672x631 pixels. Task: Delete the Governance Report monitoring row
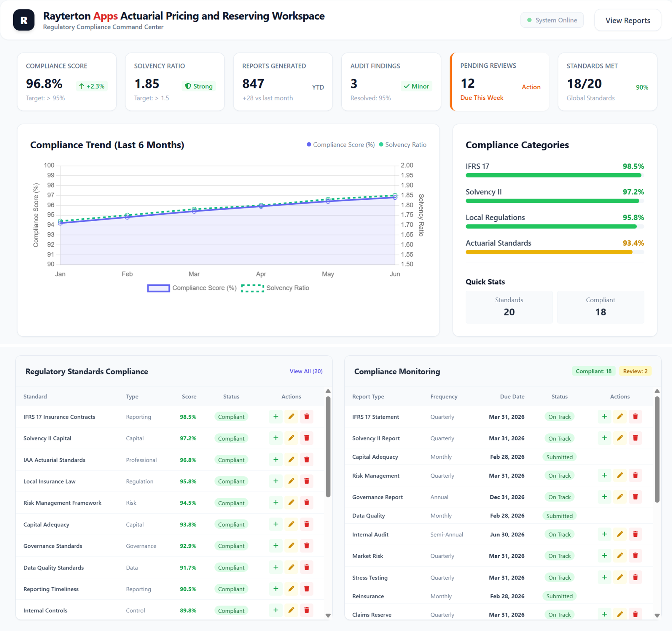point(635,497)
